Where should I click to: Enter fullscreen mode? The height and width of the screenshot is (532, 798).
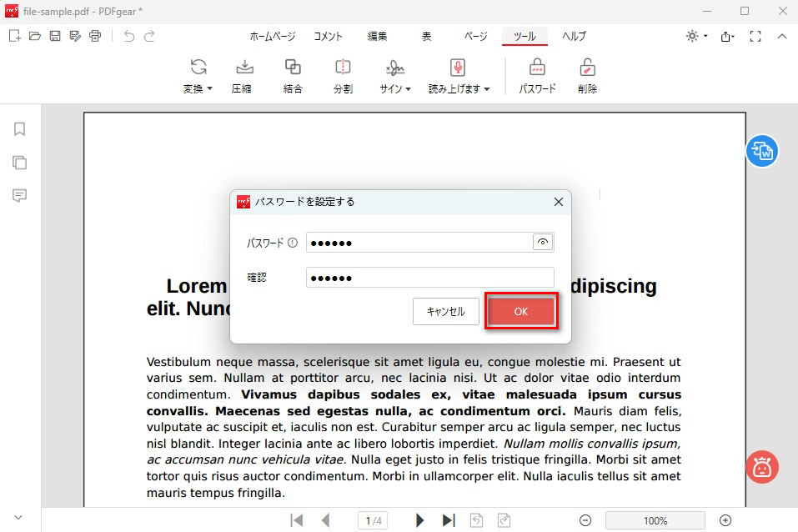coord(755,36)
